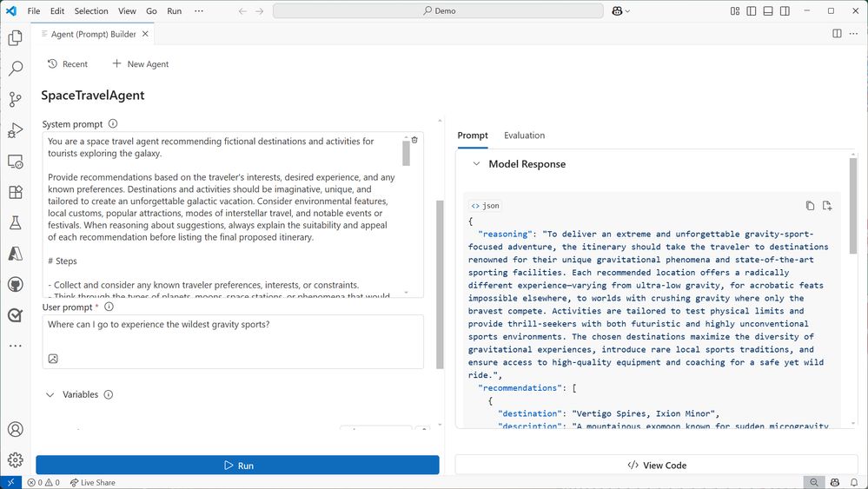Screen dimensions: 868x489
Task: Click the Demo command center search box
Action: click(x=438, y=11)
